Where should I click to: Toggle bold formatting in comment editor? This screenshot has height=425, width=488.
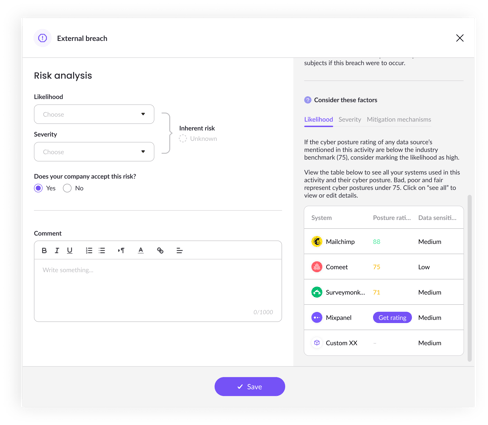click(44, 250)
